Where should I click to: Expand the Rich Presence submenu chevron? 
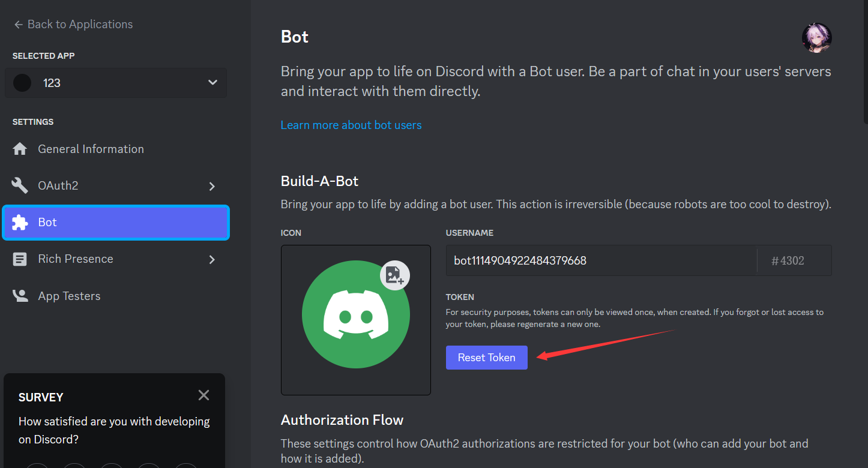click(211, 260)
